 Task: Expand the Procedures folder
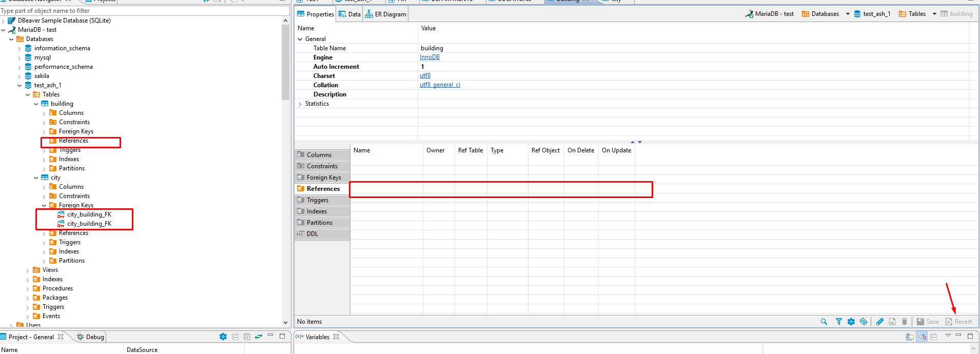point(28,289)
